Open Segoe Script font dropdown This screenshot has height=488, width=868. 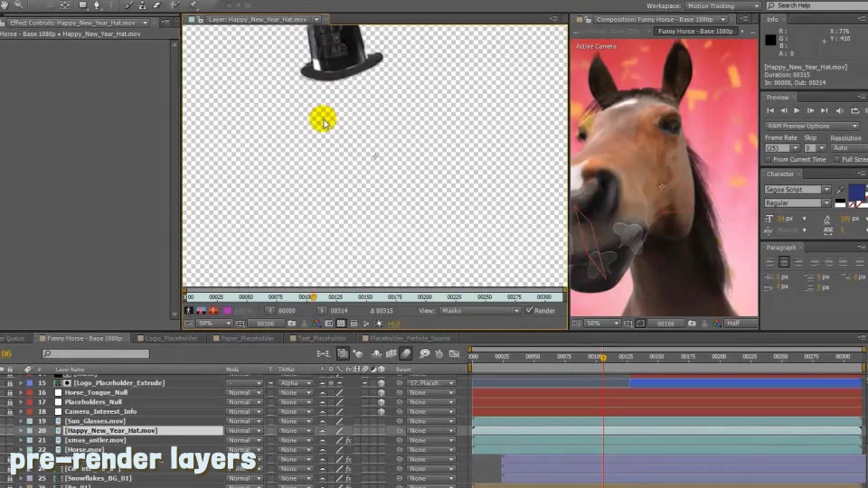click(x=797, y=189)
